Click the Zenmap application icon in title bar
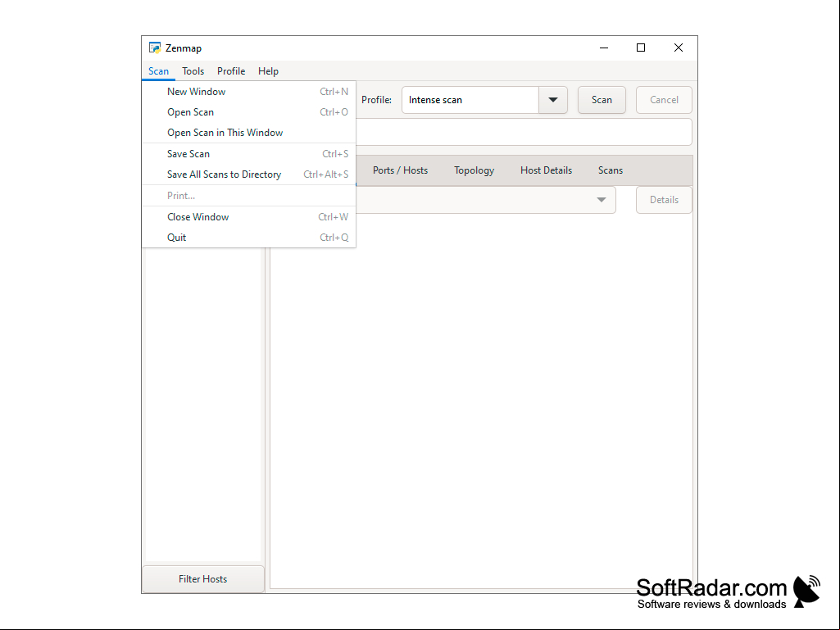This screenshot has width=840, height=630. [x=155, y=48]
